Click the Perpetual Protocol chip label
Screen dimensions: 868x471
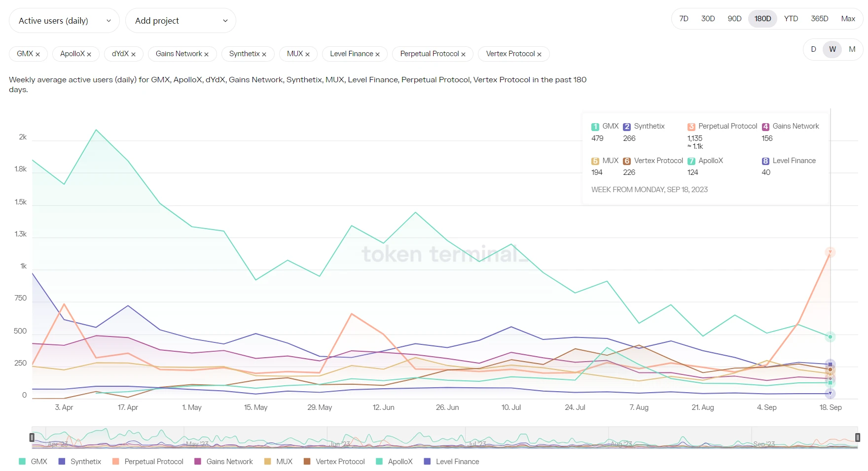pyautogui.click(x=430, y=54)
